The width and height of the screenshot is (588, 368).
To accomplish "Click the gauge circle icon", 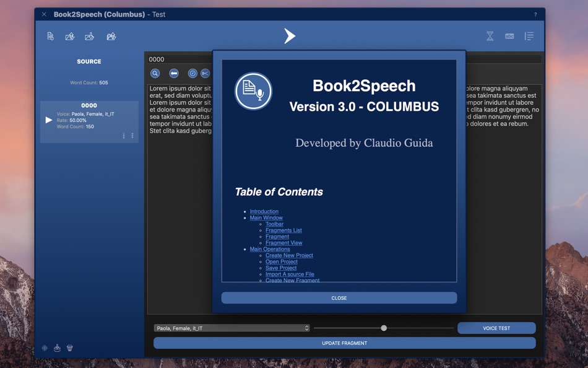I will point(192,73).
